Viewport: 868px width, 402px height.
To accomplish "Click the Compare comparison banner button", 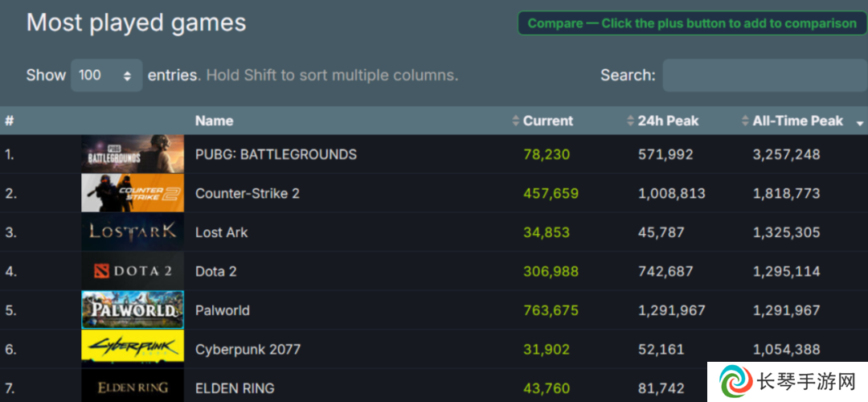I will tap(692, 23).
